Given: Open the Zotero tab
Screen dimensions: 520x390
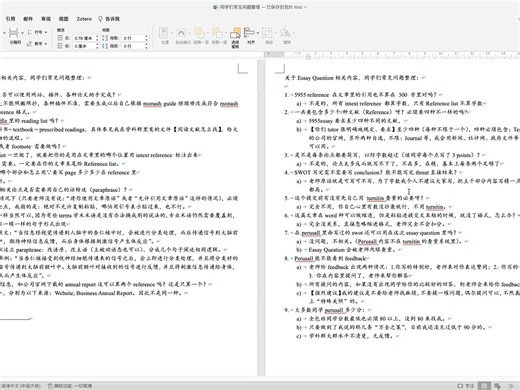Looking at the screenshot, I should click(84, 19).
